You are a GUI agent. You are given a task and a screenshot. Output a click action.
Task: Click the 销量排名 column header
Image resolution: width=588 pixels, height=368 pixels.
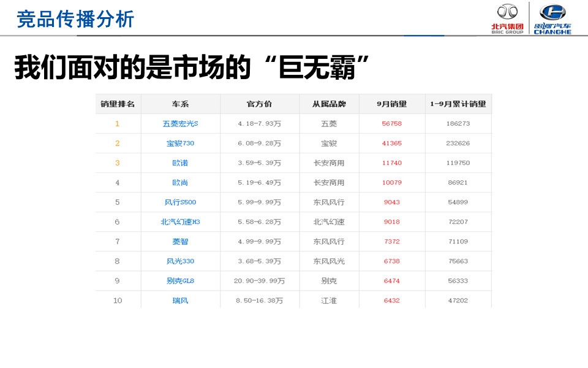click(118, 104)
